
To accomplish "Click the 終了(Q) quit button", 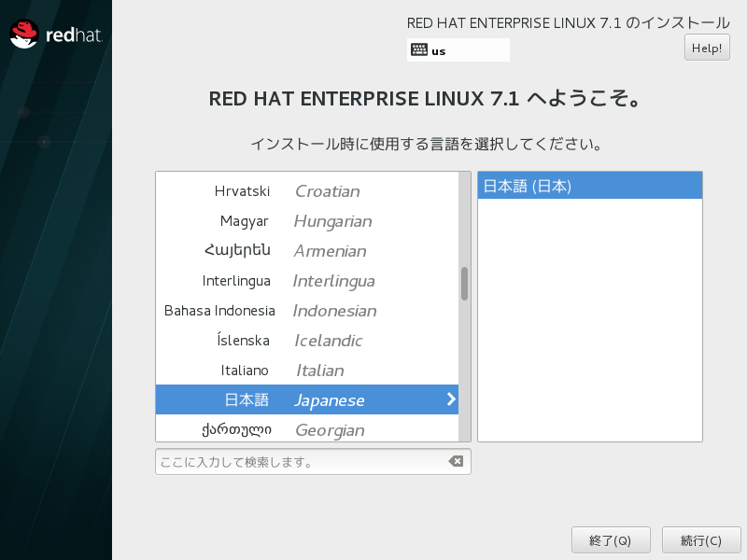I will click(x=611, y=540).
